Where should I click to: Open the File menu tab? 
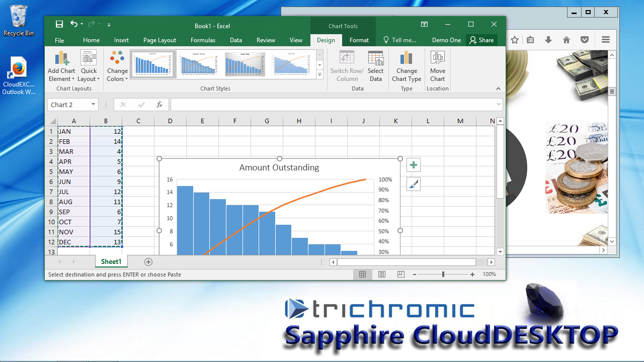(x=59, y=40)
